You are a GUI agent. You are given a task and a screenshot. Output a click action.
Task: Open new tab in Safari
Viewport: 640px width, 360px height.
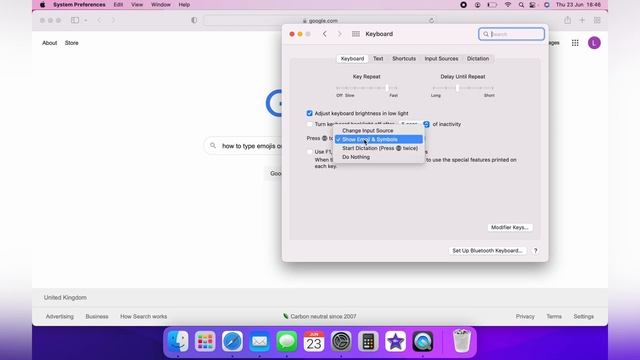(582, 20)
